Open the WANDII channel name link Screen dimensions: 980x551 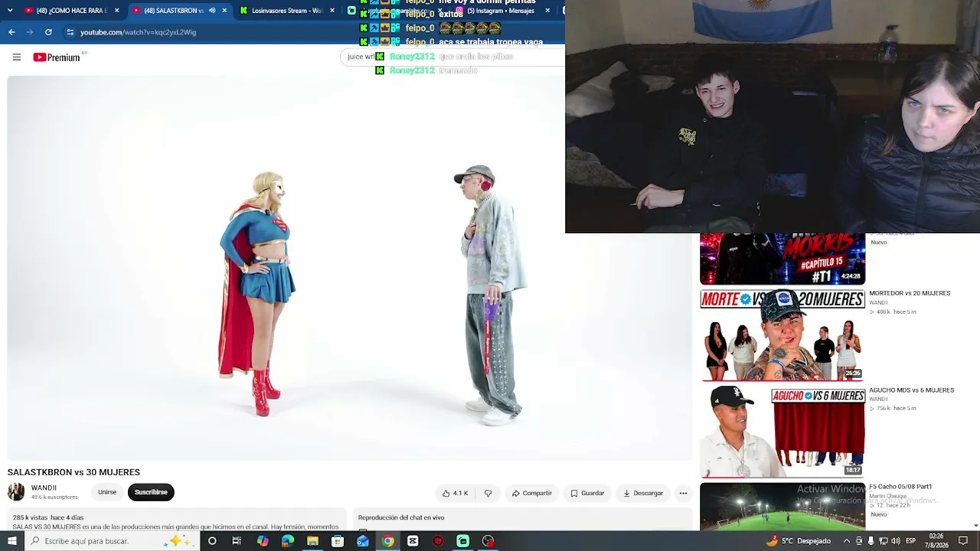click(x=44, y=488)
